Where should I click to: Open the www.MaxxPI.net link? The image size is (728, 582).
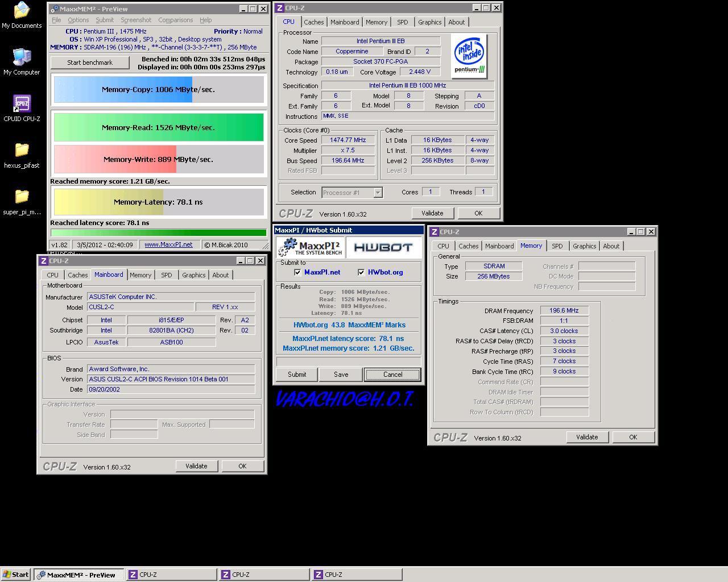point(168,245)
